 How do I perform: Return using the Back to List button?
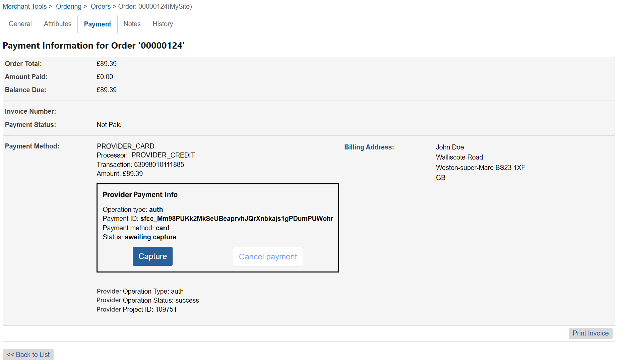click(x=28, y=355)
